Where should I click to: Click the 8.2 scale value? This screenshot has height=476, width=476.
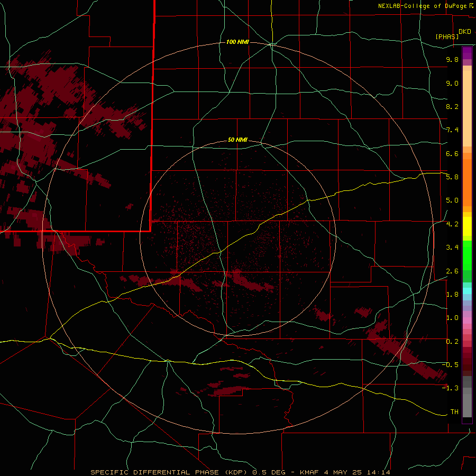click(x=452, y=106)
